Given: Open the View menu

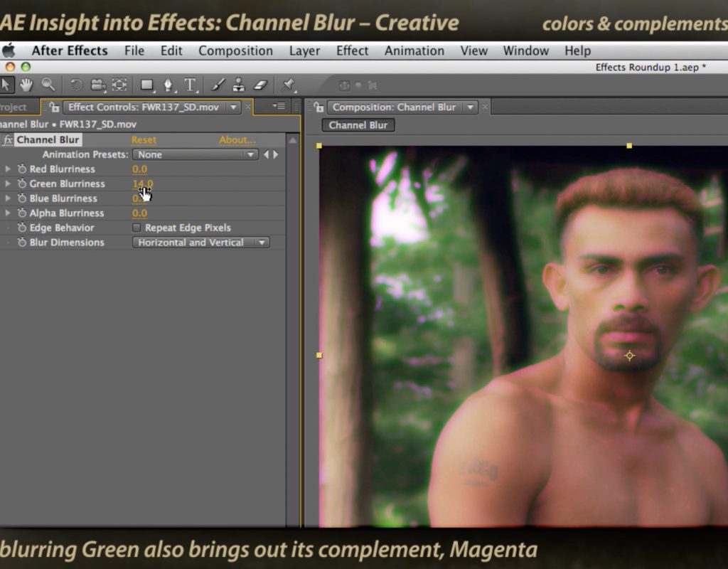Looking at the screenshot, I should [x=473, y=50].
